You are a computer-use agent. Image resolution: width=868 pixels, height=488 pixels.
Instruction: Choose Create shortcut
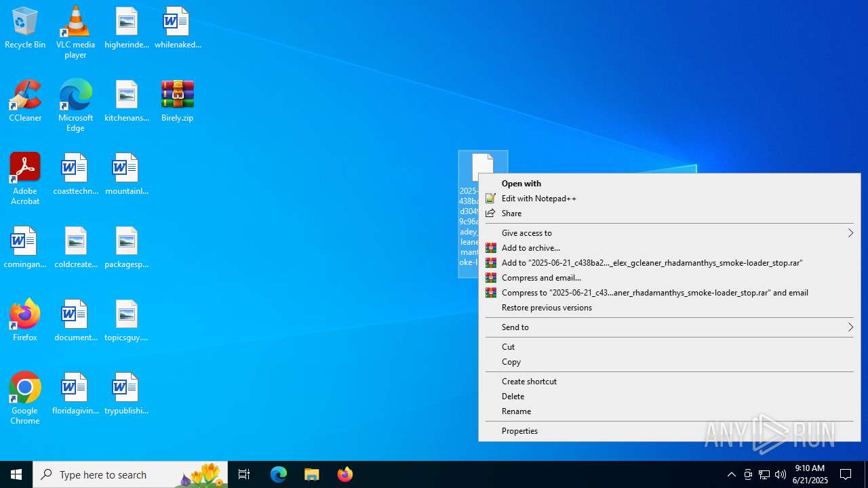(669, 381)
